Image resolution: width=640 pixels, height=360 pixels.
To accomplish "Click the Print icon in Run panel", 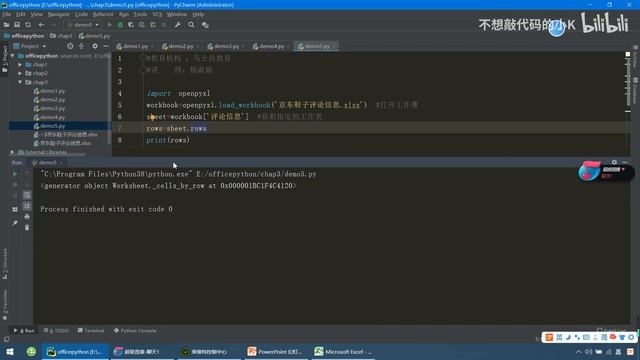I will click(x=27, y=217).
